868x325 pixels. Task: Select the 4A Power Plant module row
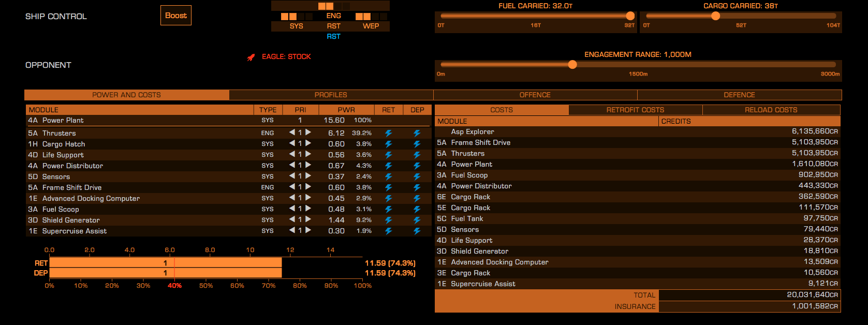point(228,120)
